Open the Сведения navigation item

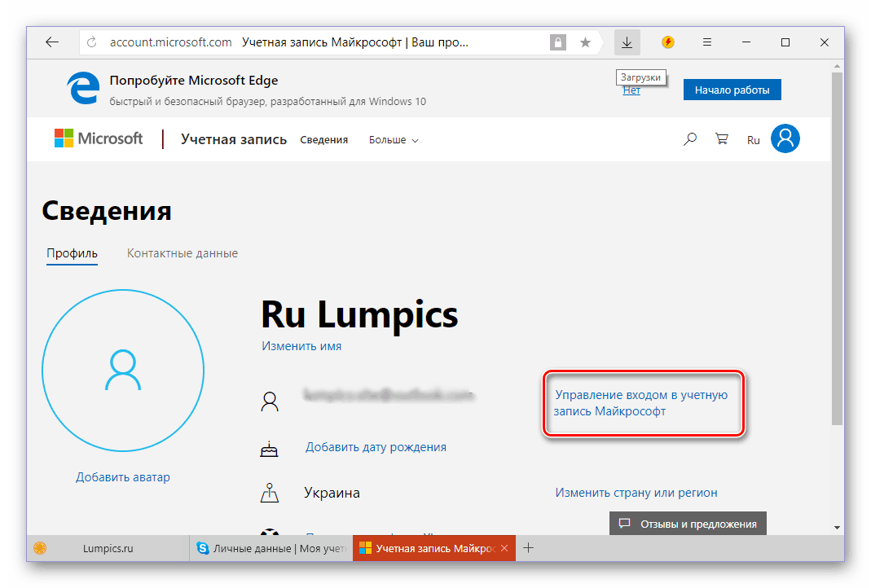(323, 140)
